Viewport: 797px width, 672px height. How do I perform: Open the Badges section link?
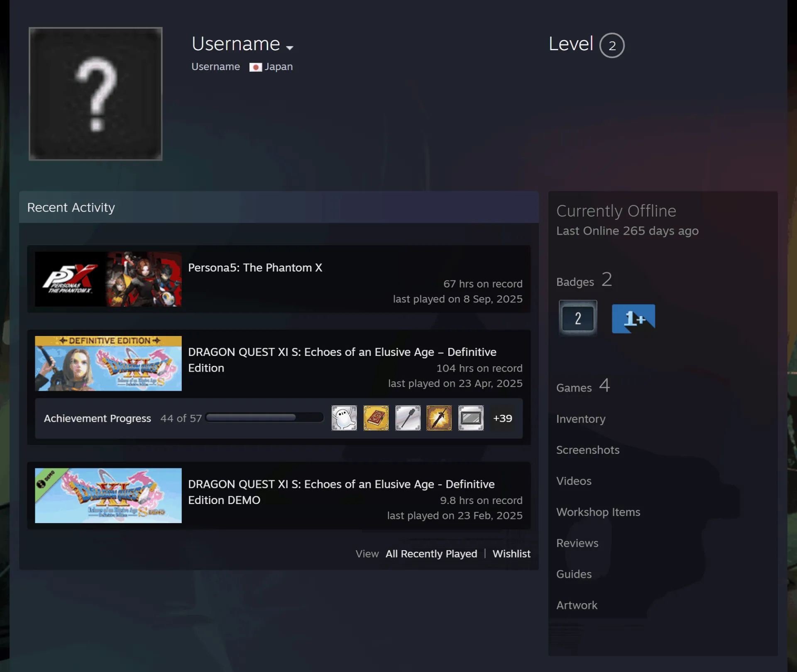pyautogui.click(x=584, y=280)
